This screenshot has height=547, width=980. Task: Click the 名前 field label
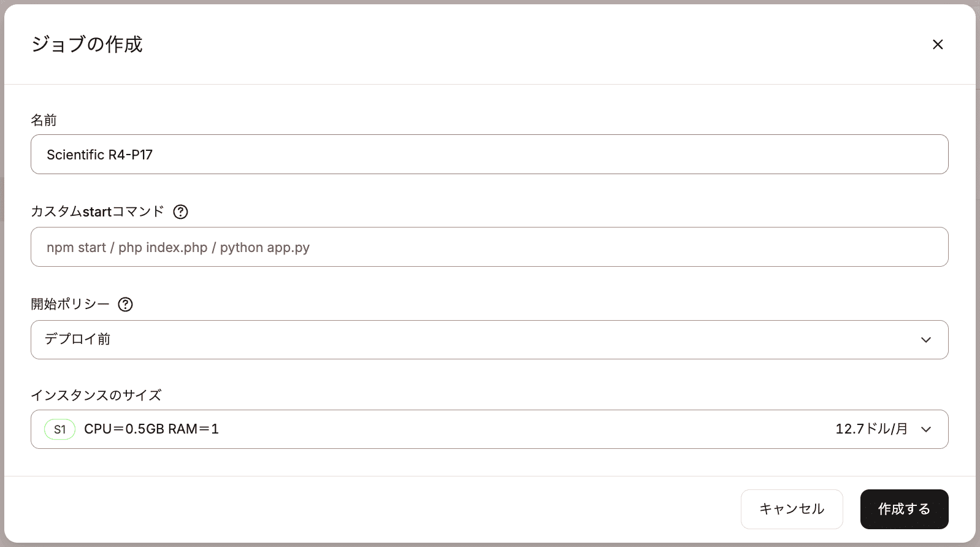tap(44, 120)
